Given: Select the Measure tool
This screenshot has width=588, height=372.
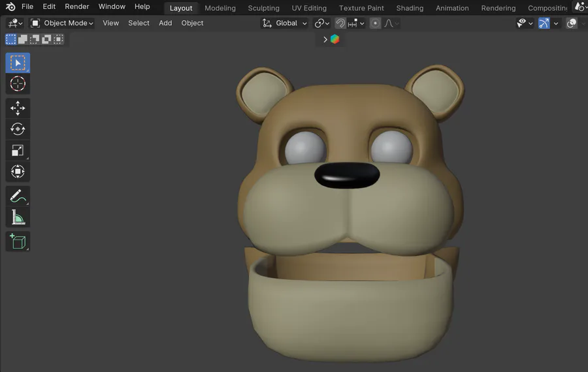Looking at the screenshot, I should [x=18, y=217].
